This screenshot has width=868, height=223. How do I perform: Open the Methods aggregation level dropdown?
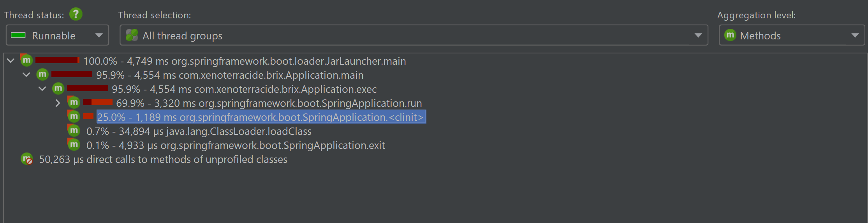(792, 35)
